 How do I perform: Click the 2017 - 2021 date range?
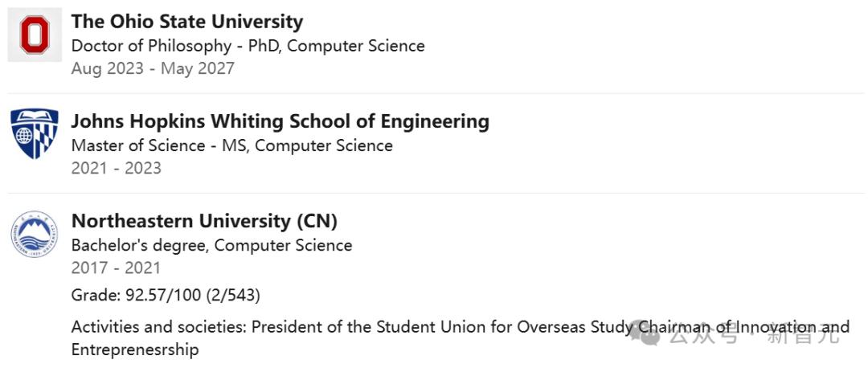point(116,268)
